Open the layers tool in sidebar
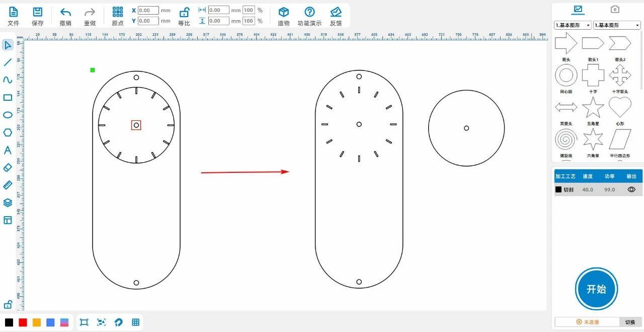Viewport: 644px width, 332px height. pos(8,203)
